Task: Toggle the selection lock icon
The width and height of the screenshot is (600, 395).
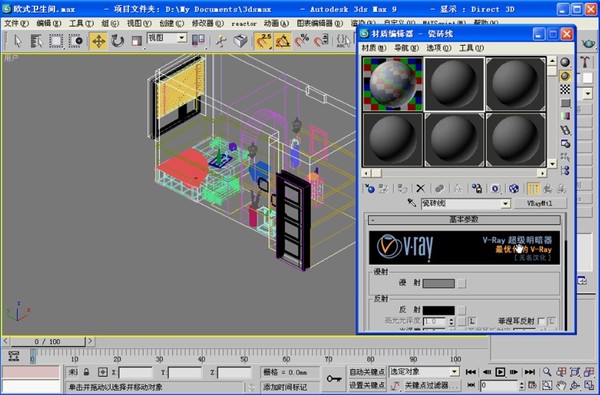Action: point(86,372)
